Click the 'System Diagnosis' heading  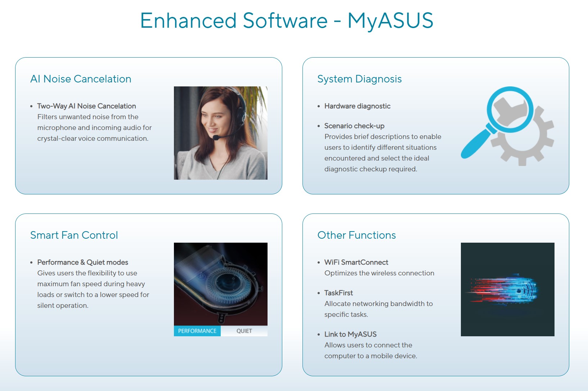point(359,79)
